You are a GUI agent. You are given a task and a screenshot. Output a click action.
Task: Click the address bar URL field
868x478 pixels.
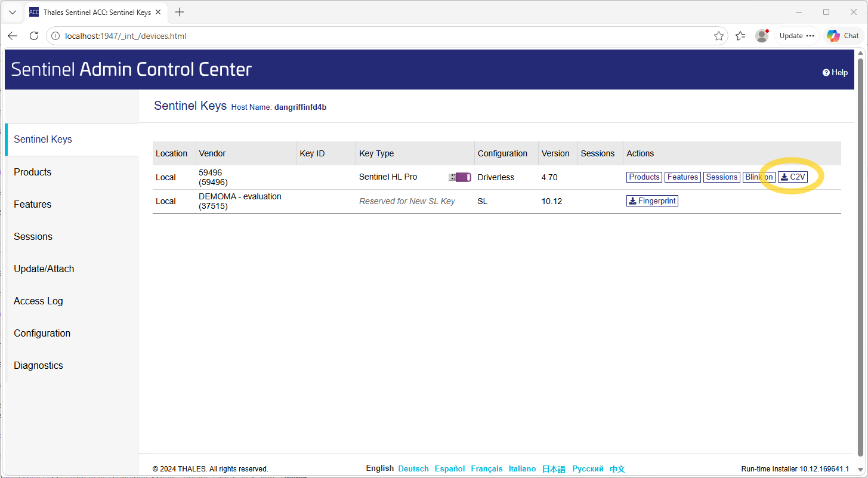[x=388, y=36]
